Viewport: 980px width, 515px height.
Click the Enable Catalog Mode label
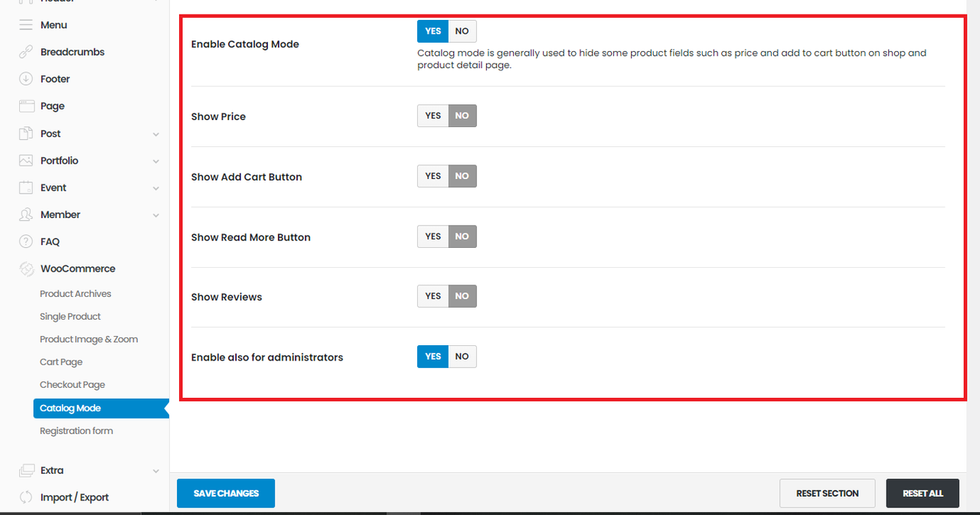[x=245, y=44]
